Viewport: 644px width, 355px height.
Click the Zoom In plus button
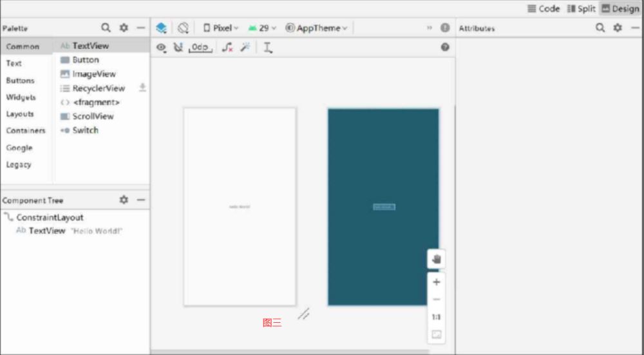click(x=437, y=282)
